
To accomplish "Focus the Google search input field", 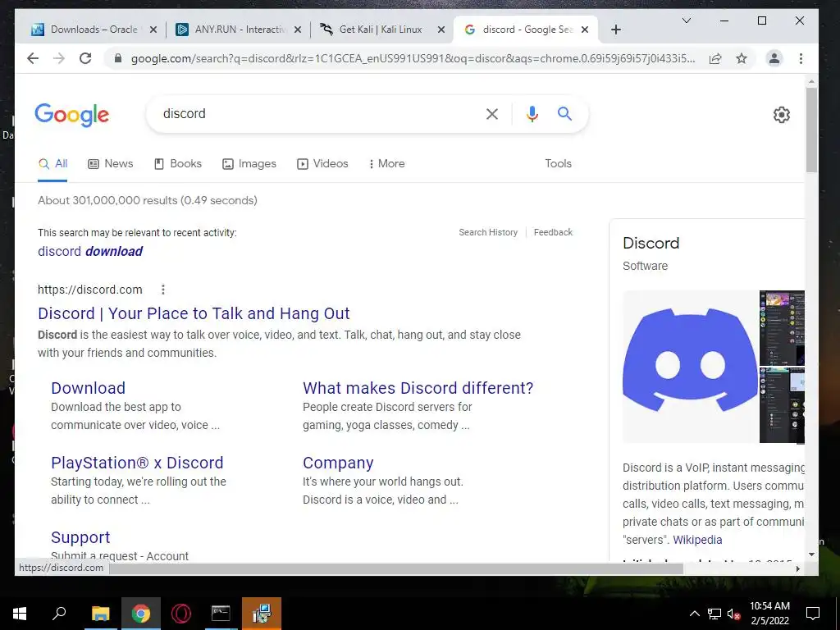I will [x=319, y=113].
